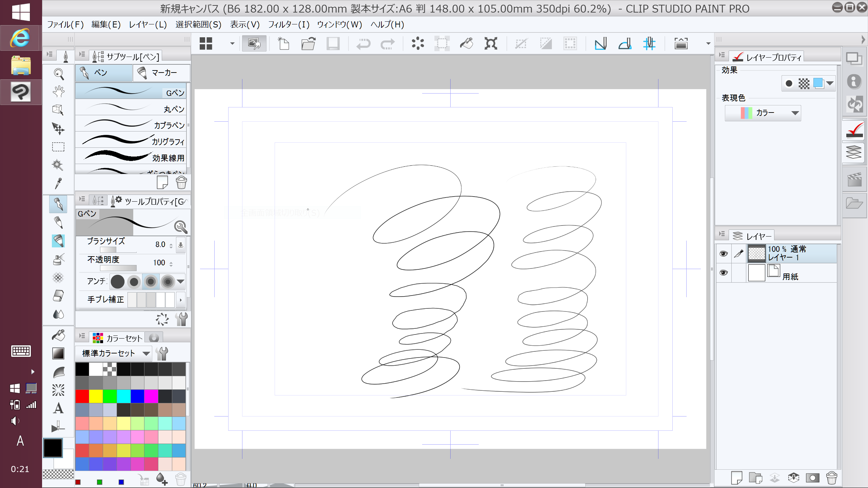Click the open file folder icon
868x488 pixels.
(x=308, y=44)
